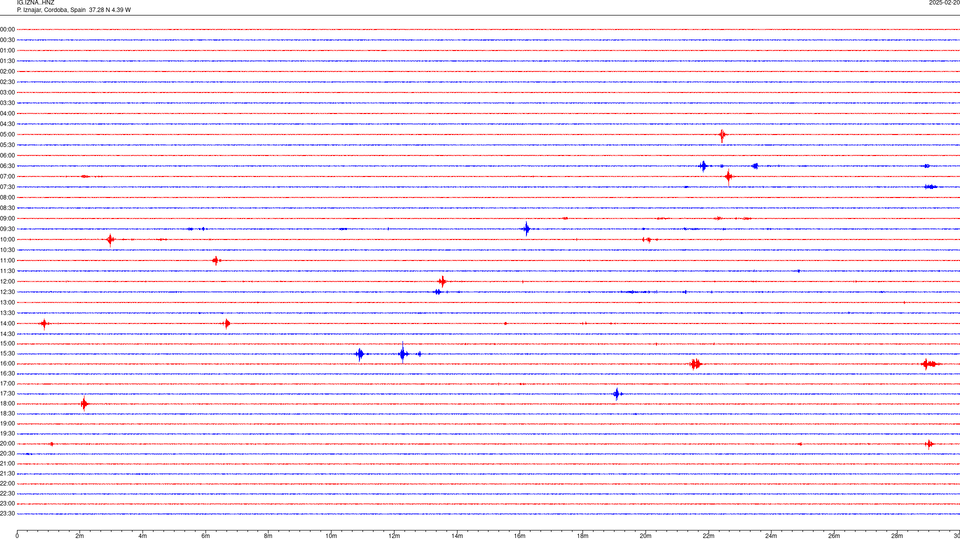The width and height of the screenshot is (960, 540).
Task: Click the red burst on the 16:00 trace near 21m
Action: [x=696, y=364]
